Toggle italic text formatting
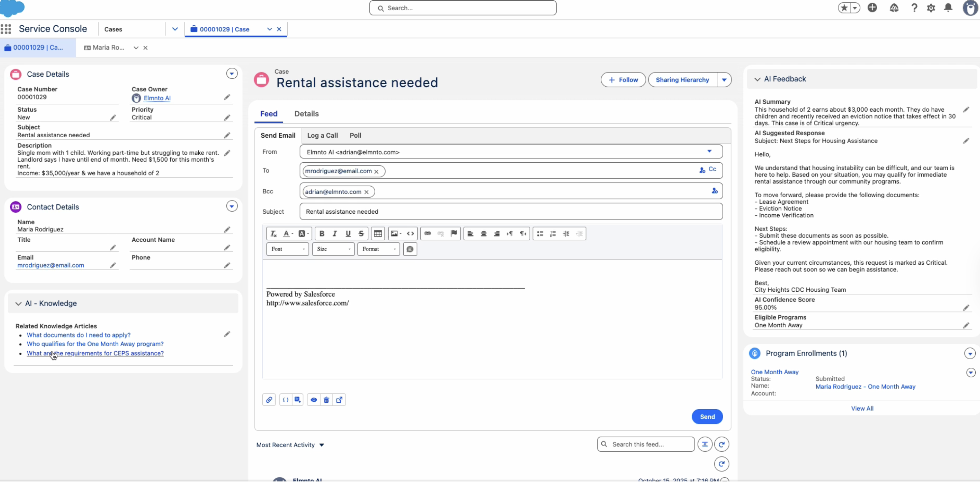This screenshot has width=980, height=482. point(335,233)
